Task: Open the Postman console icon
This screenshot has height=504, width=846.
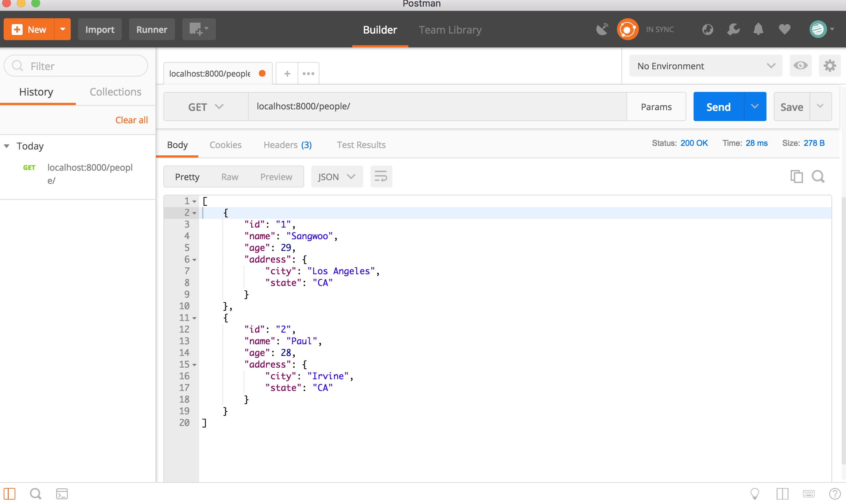Action: click(x=62, y=494)
